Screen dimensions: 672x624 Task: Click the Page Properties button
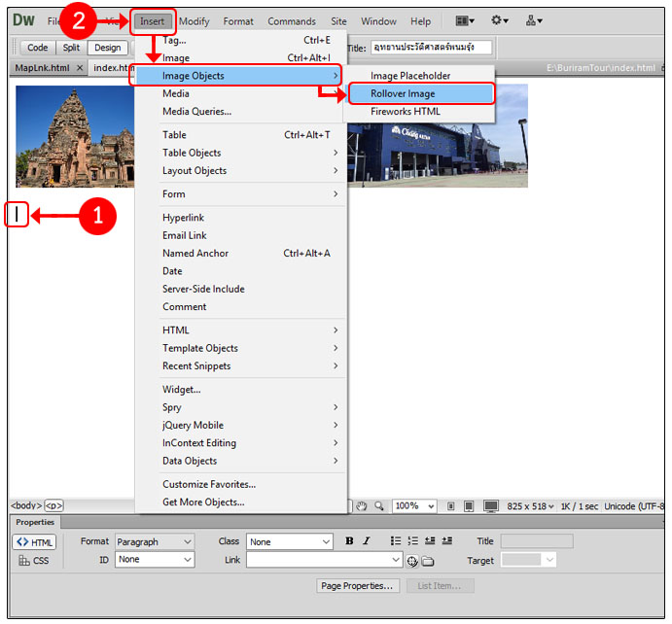click(358, 586)
